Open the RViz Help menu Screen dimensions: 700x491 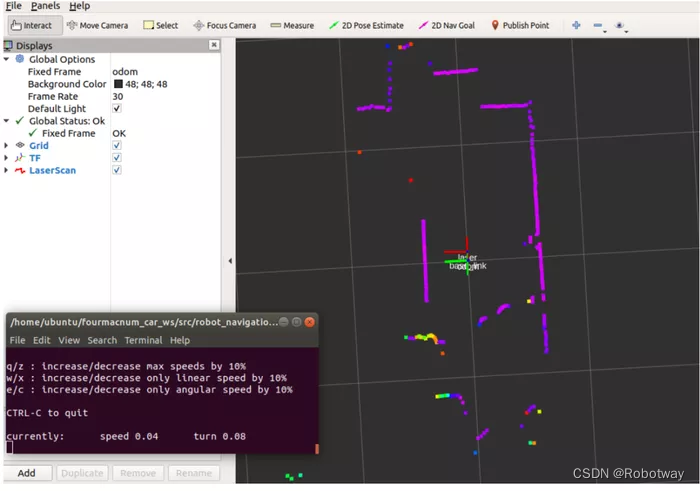[x=79, y=6]
